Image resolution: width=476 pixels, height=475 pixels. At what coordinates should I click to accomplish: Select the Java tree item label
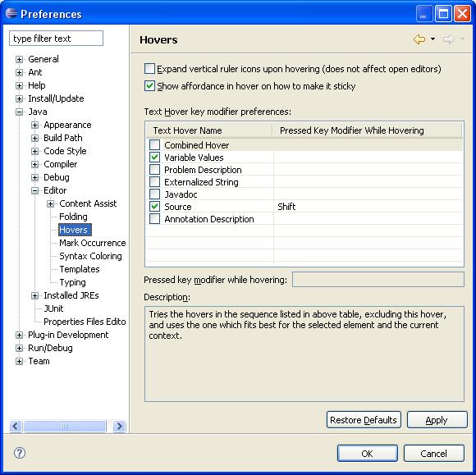pos(38,112)
